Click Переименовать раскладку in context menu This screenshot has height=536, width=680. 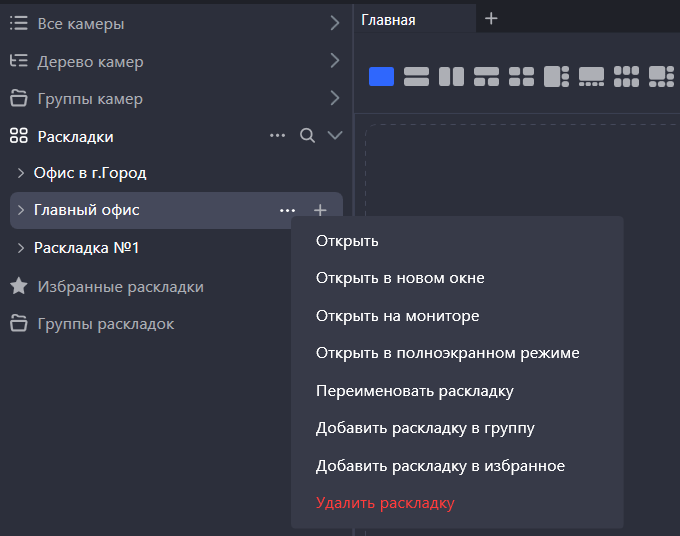click(x=414, y=391)
